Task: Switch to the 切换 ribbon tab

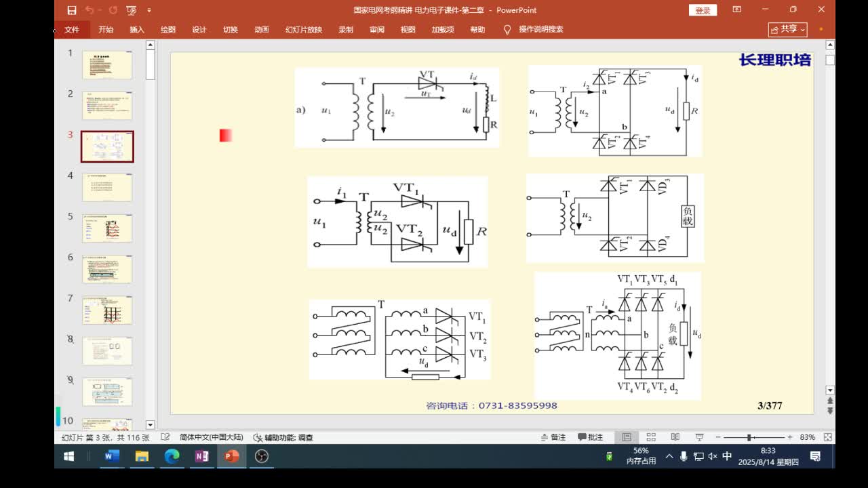Action: (x=231, y=30)
